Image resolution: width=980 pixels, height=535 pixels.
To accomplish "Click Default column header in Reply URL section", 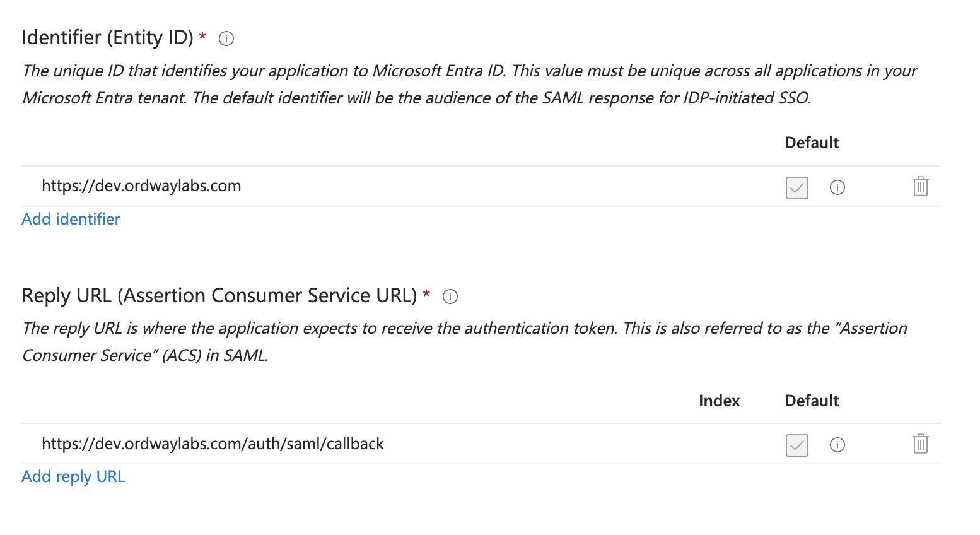I will [812, 401].
